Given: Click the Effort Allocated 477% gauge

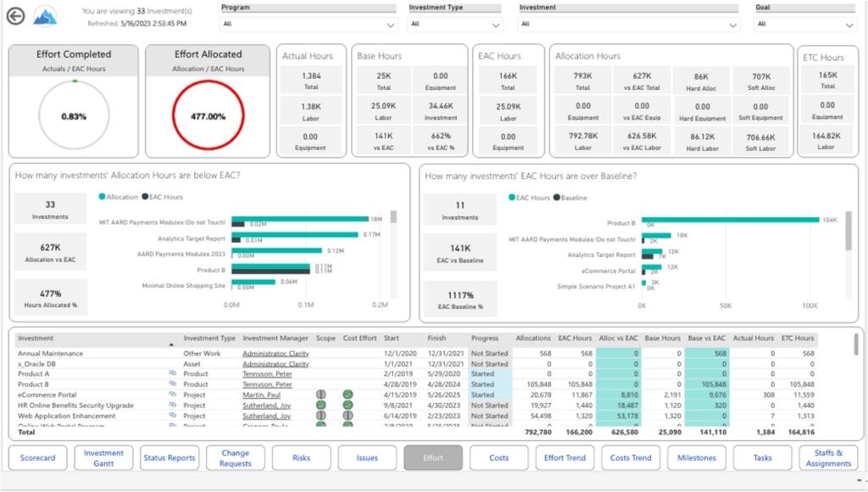Looking at the screenshot, I should point(208,115).
